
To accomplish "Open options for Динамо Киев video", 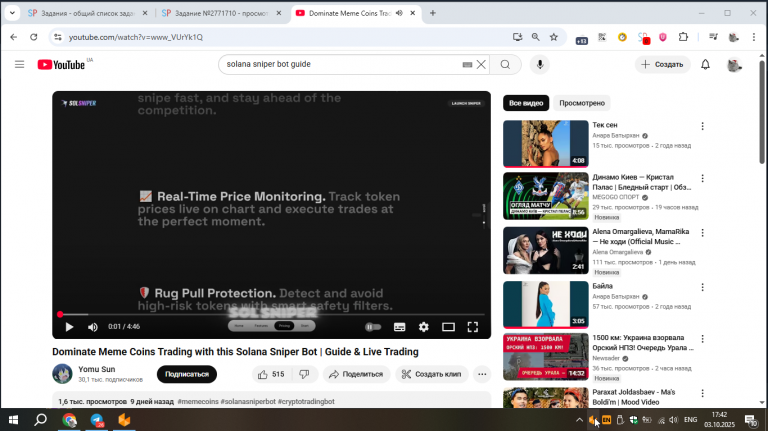I will pos(702,178).
